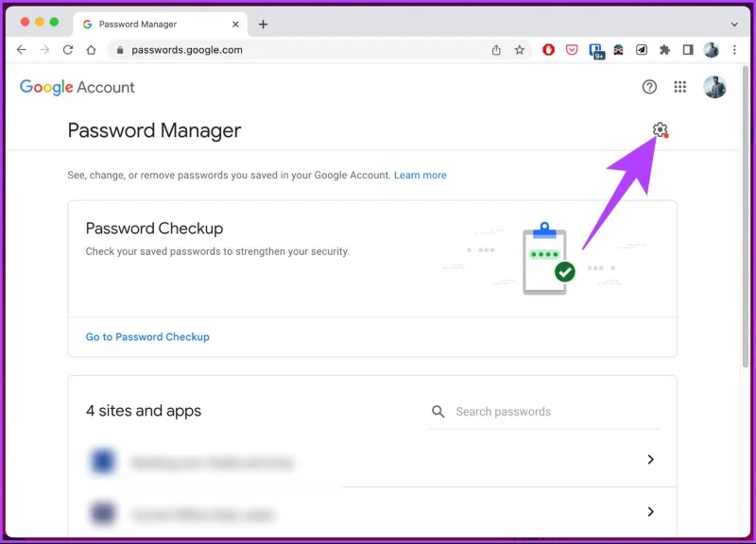This screenshot has width=756, height=544.
Task: Open the Chrome three-dot menu
Action: [x=734, y=50]
